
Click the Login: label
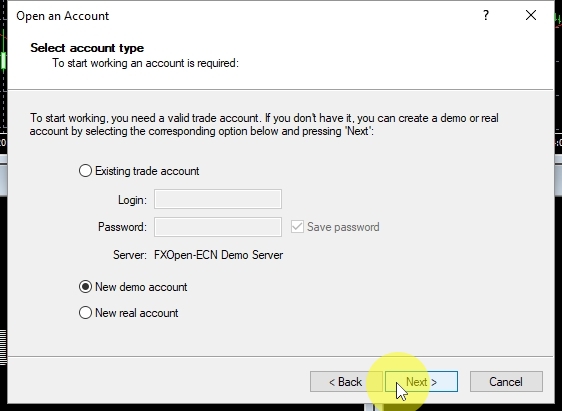(x=132, y=200)
